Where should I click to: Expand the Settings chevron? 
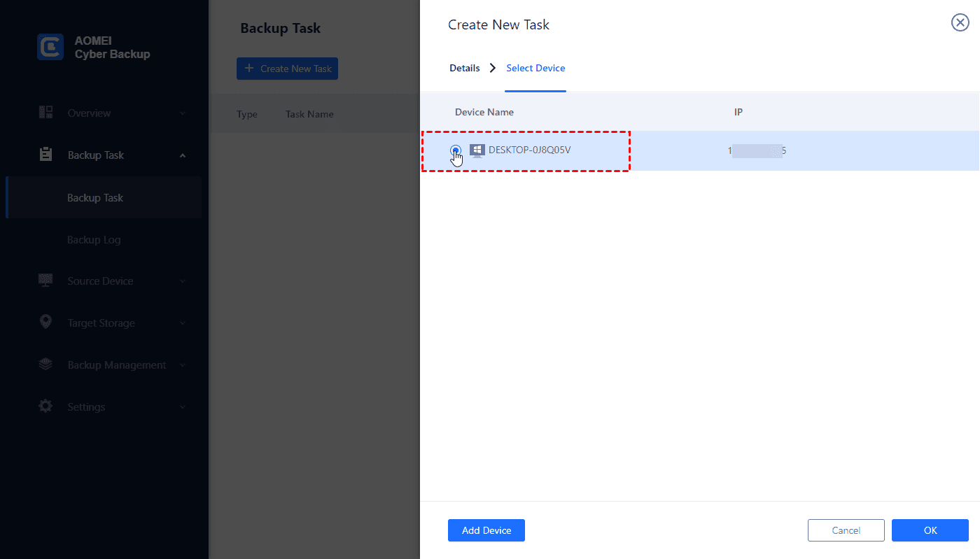point(183,407)
